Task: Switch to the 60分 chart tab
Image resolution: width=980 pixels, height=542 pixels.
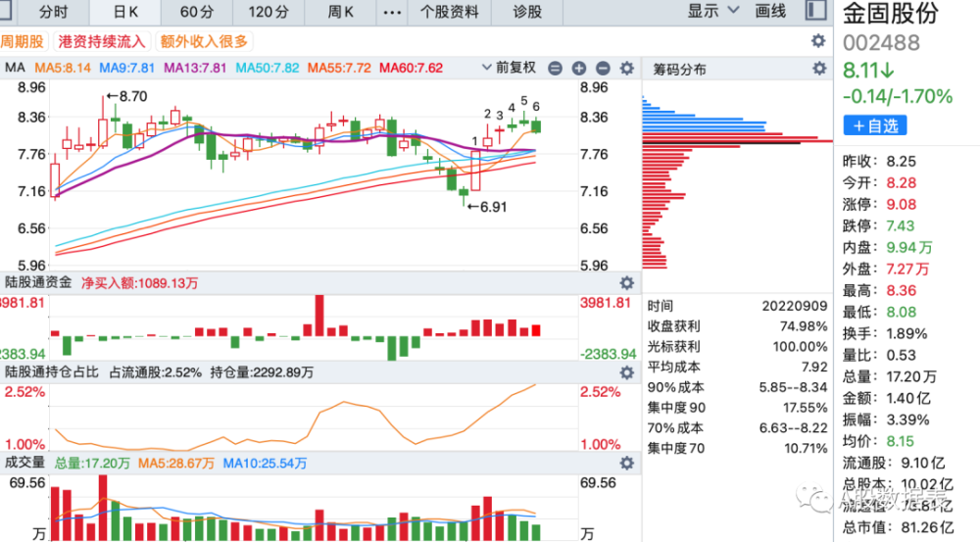Action: pyautogui.click(x=197, y=12)
